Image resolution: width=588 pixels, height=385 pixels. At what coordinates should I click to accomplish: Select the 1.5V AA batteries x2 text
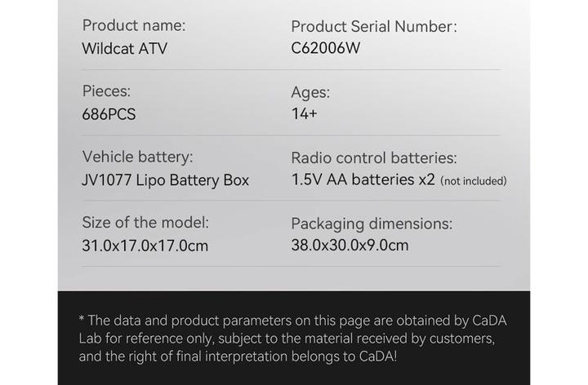point(363,179)
